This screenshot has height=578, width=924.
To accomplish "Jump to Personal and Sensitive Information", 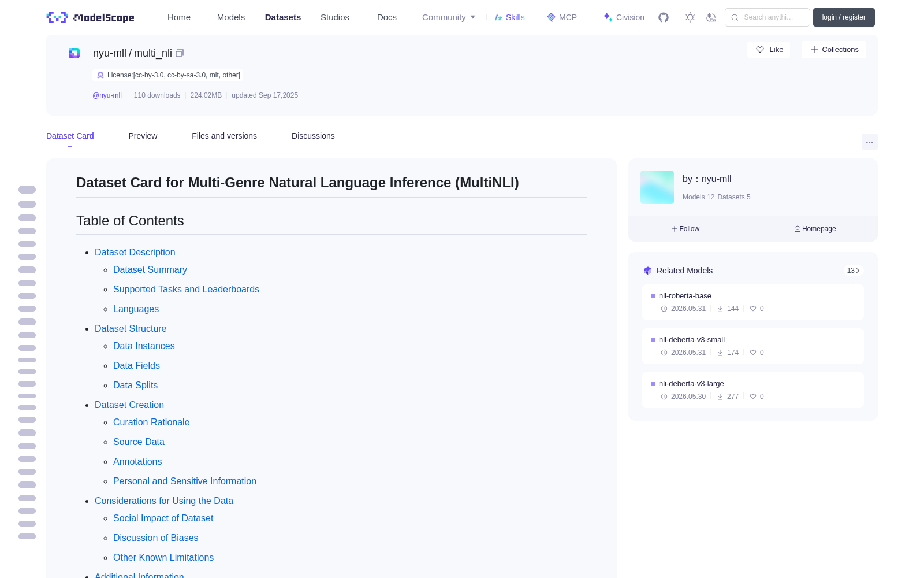I will (x=185, y=481).
